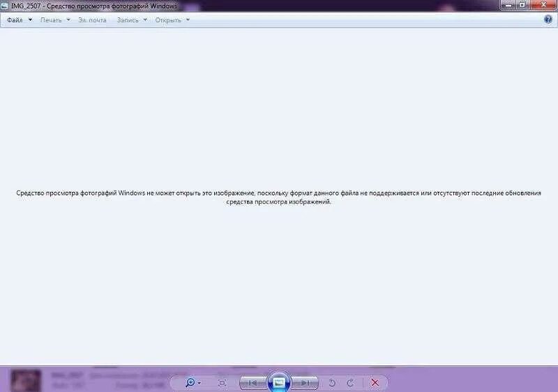The height and width of the screenshot is (392, 558).
Task: Expand the Запись dropdown arrow
Action: 145,20
